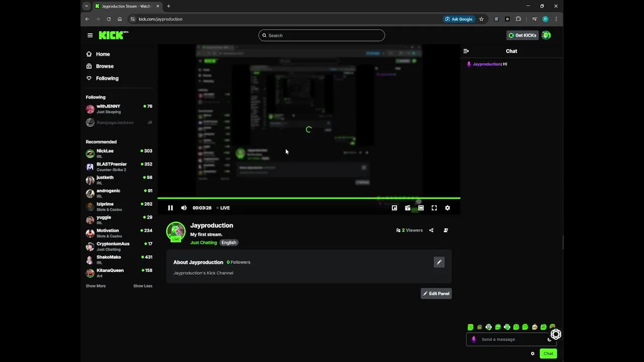Open ShakoMako recommended channel
The width and height of the screenshot is (644, 362).
(x=119, y=259)
